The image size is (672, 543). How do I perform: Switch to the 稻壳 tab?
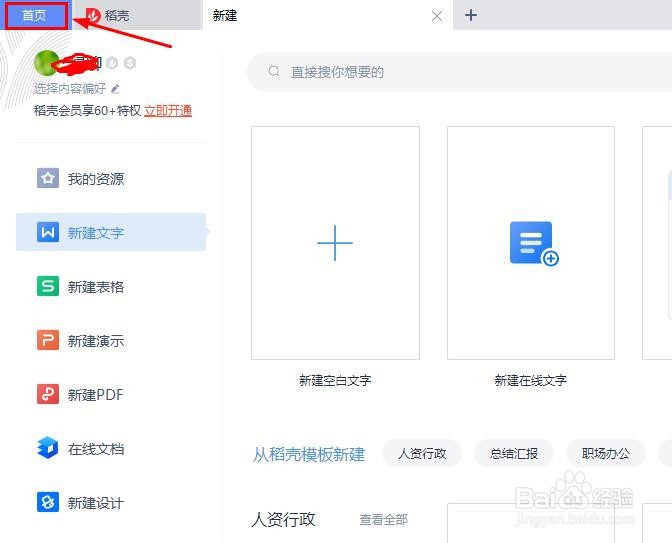(x=137, y=15)
